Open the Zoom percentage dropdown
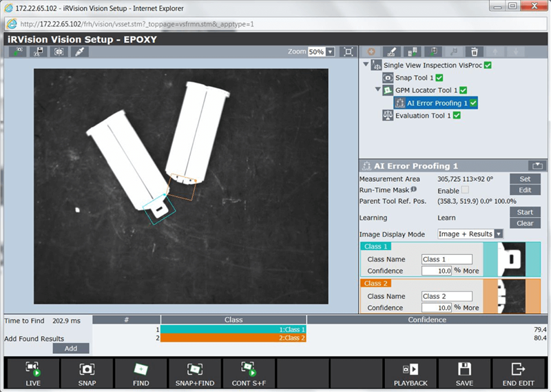The height and width of the screenshot is (392, 551). click(330, 52)
